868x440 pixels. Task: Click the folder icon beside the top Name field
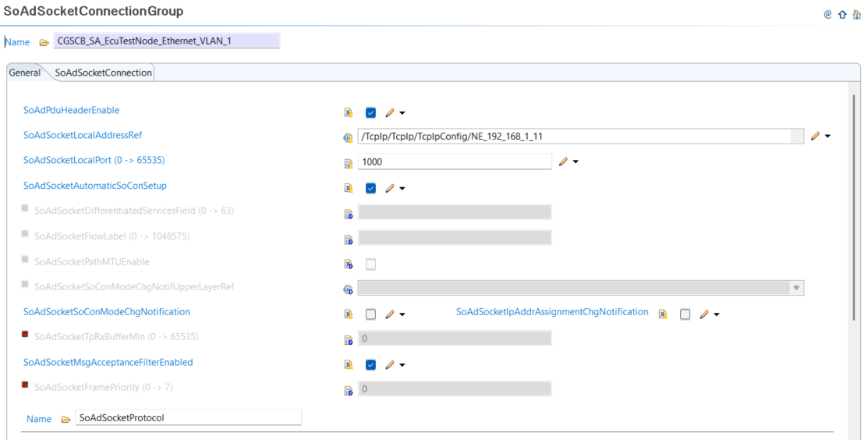click(x=44, y=42)
